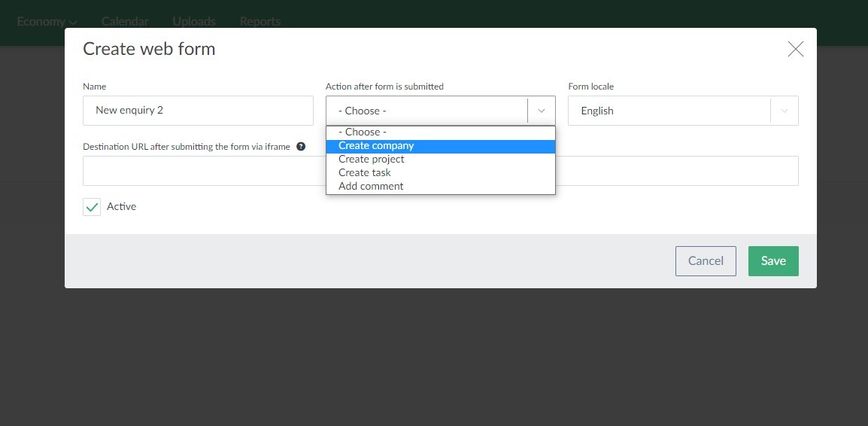Select 'Create company' from the action list
This screenshot has width=868, height=426.
[x=376, y=146]
